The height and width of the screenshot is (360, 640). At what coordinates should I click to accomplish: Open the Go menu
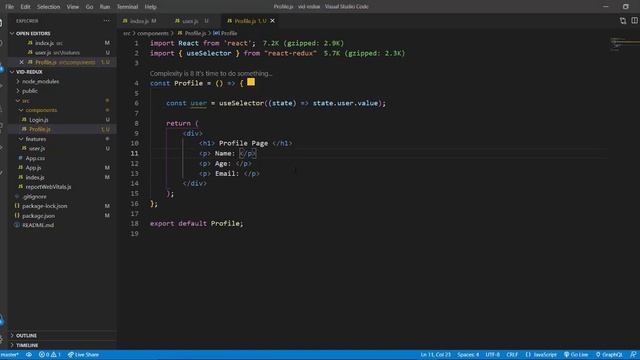point(89,7)
